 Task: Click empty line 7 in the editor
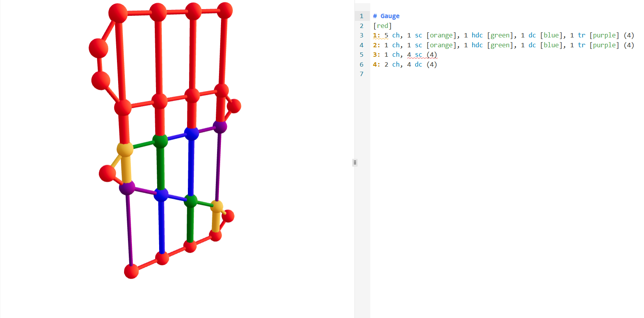point(473,74)
